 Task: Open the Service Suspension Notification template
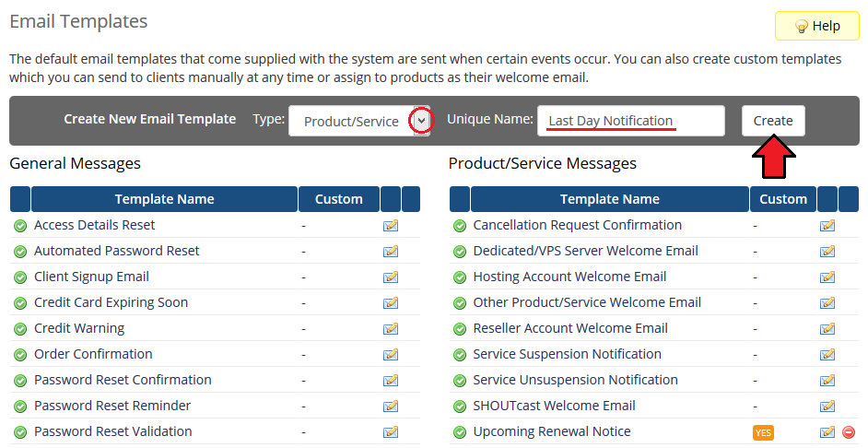[568, 354]
